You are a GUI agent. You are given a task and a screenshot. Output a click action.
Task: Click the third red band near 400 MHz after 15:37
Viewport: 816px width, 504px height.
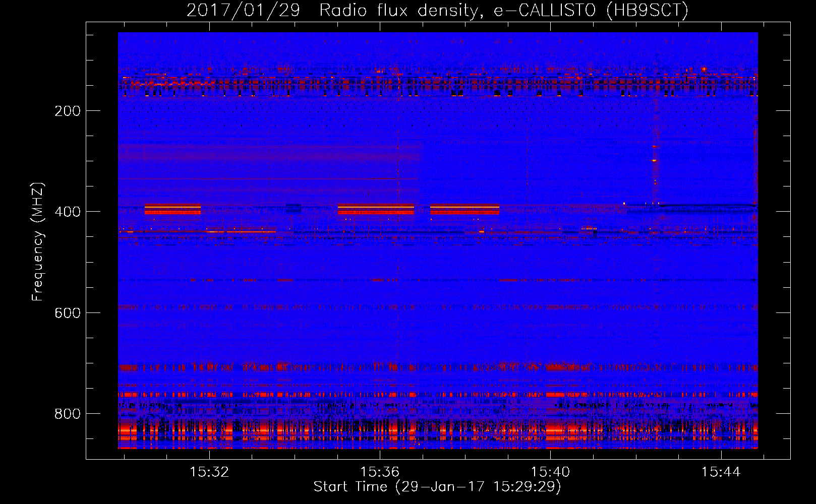pyautogui.click(x=464, y=209)
